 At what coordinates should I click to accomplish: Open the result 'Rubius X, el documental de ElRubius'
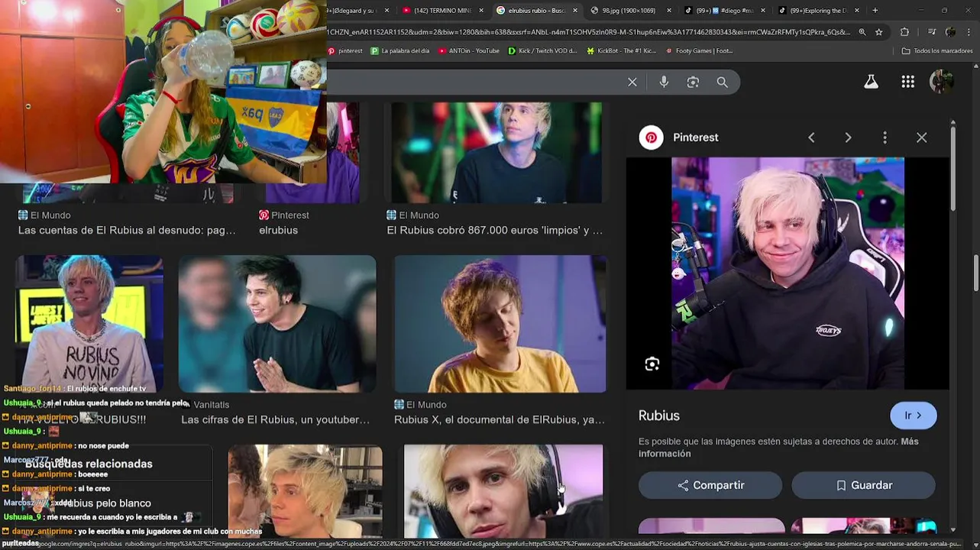point(500,419)
